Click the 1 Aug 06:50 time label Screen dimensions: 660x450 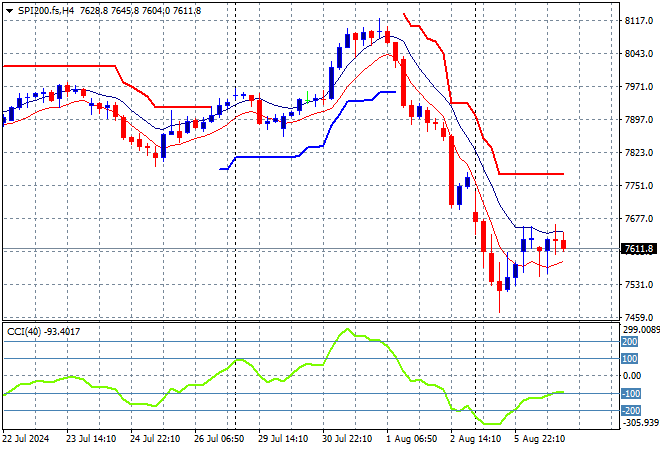tap(411, 439)
